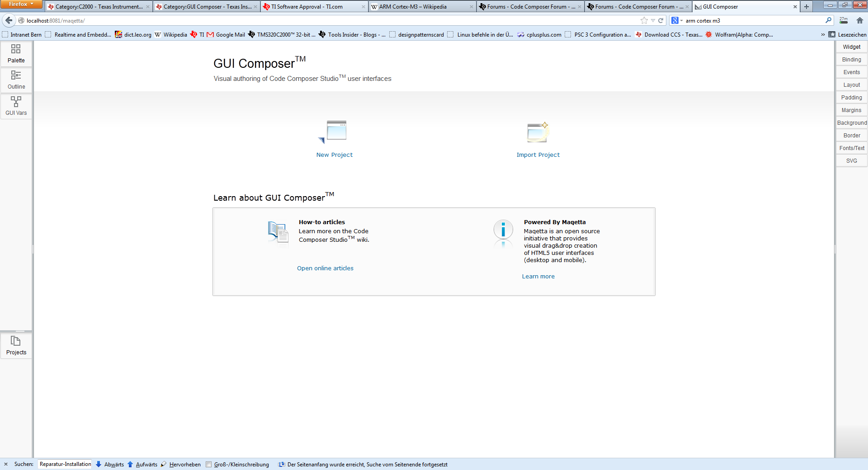The height and width of the screenshot is (470, 868).
Task: Switch to ARM Cortex-M3 Wikipedia tab
Action: click(x=422, y=7)
